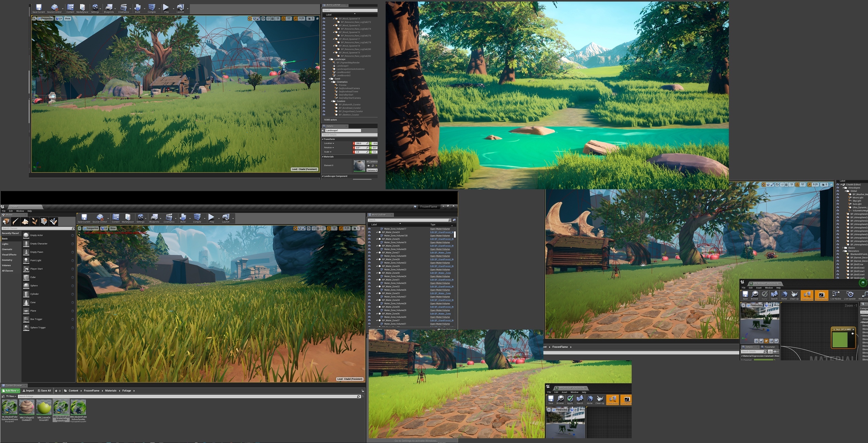The height and width of the screenshot is (443, 868).
Task: Open Help menu in the Modes-panel editor
Action: 29,211
